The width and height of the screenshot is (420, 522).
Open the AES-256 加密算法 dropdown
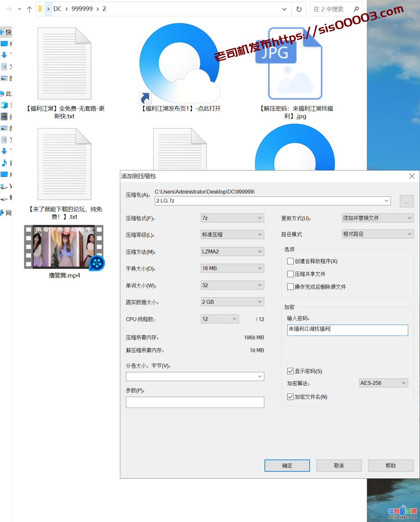click(x=383, y=383)
